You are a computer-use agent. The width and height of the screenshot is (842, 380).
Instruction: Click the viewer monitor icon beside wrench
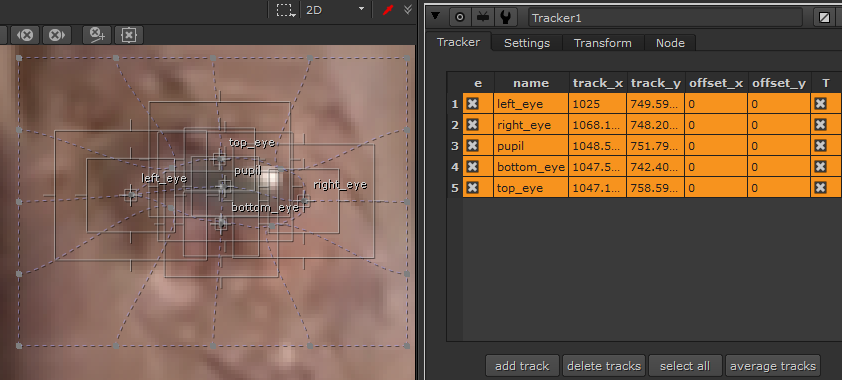(483, 17)
